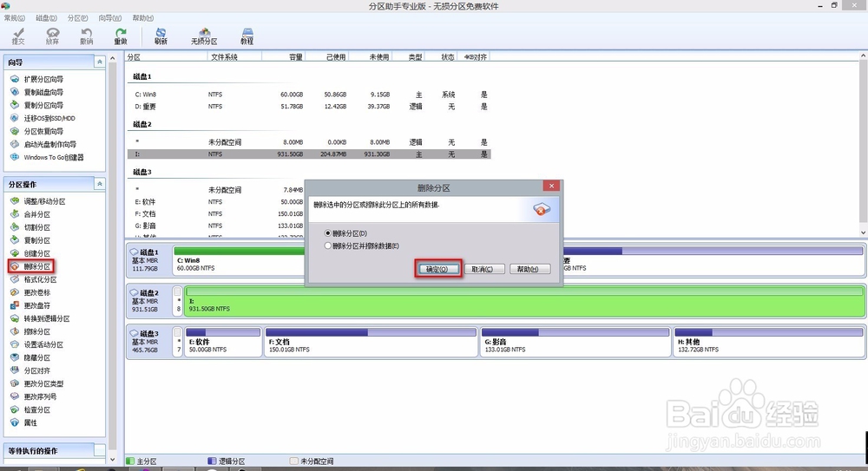Confirm deletion with the 确定(O) button

click(x=437, y=269)
